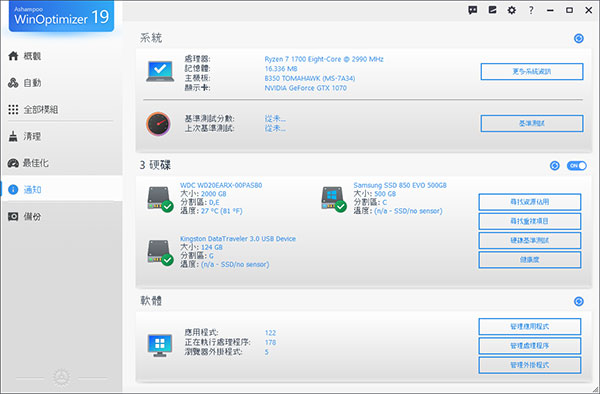
Task: Click the Samsung SSD 850 EVO drive icon
Action: click(334, 199)
